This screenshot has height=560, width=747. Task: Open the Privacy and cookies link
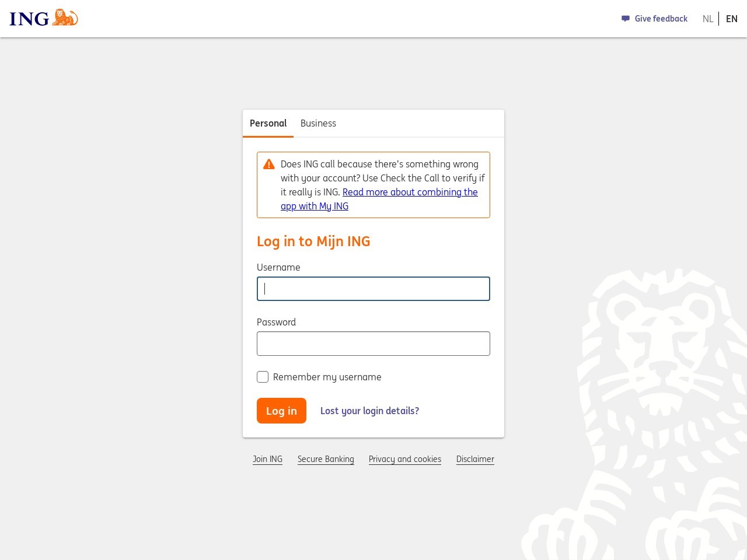point(405,459)
